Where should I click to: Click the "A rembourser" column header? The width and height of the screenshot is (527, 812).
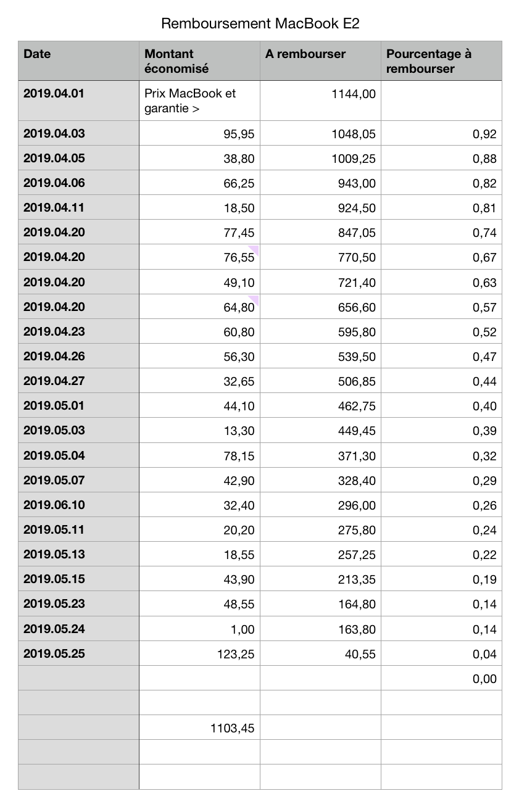point(320,60)
